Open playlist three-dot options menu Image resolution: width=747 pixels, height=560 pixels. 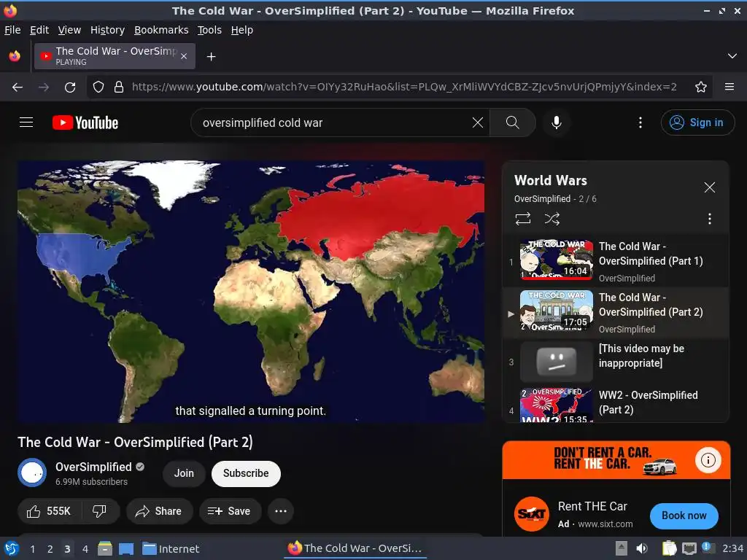[709, 219]
